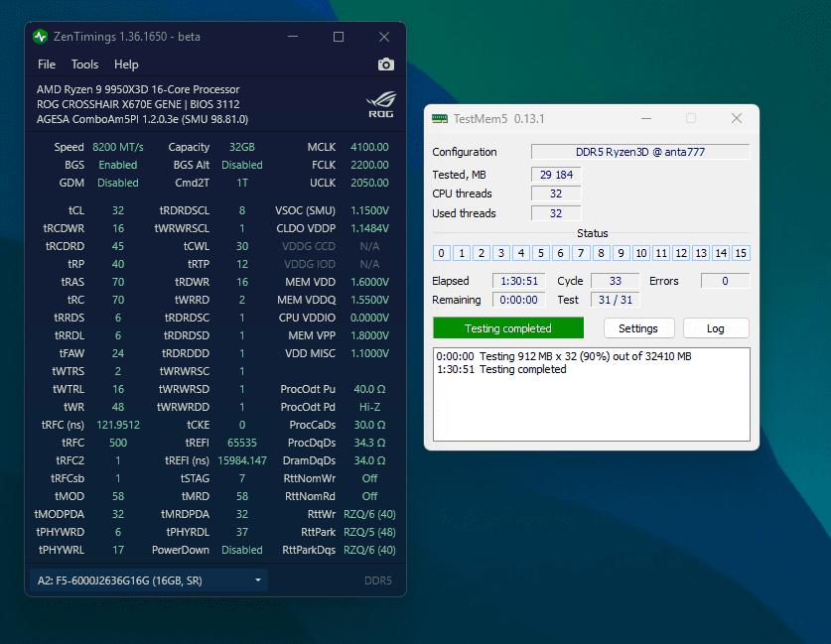Click the dropdown arrow of the DIMM selector
Image resolution: width=831 pixels, height=644 pixels.
tap(257, 580)
